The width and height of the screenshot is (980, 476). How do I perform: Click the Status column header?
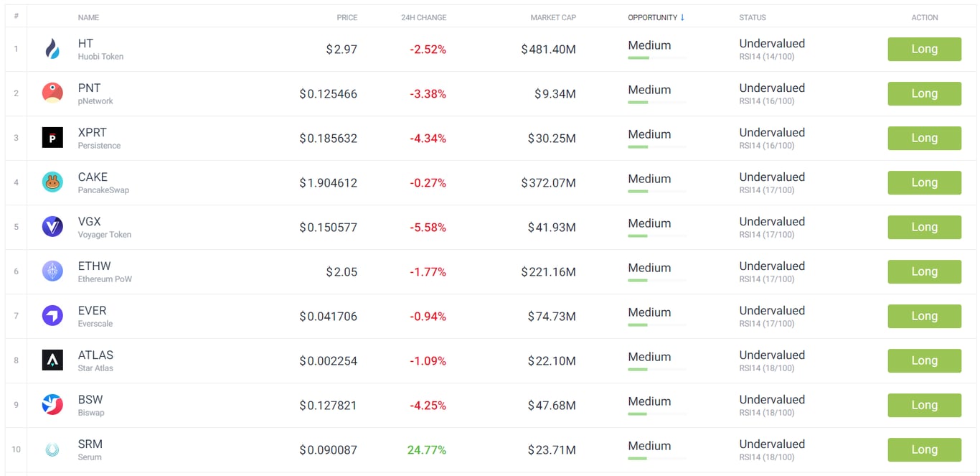click(x=752, y=17)
